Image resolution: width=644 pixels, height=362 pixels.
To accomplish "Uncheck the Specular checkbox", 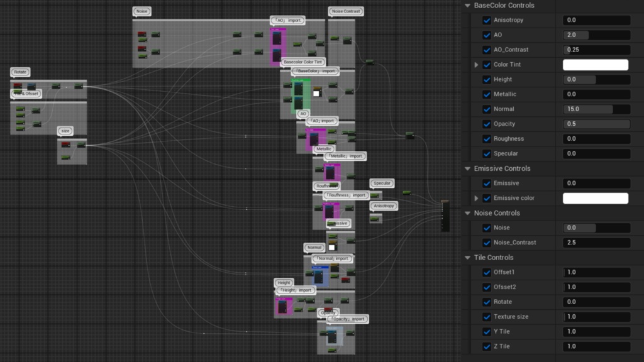I will 487,153.
